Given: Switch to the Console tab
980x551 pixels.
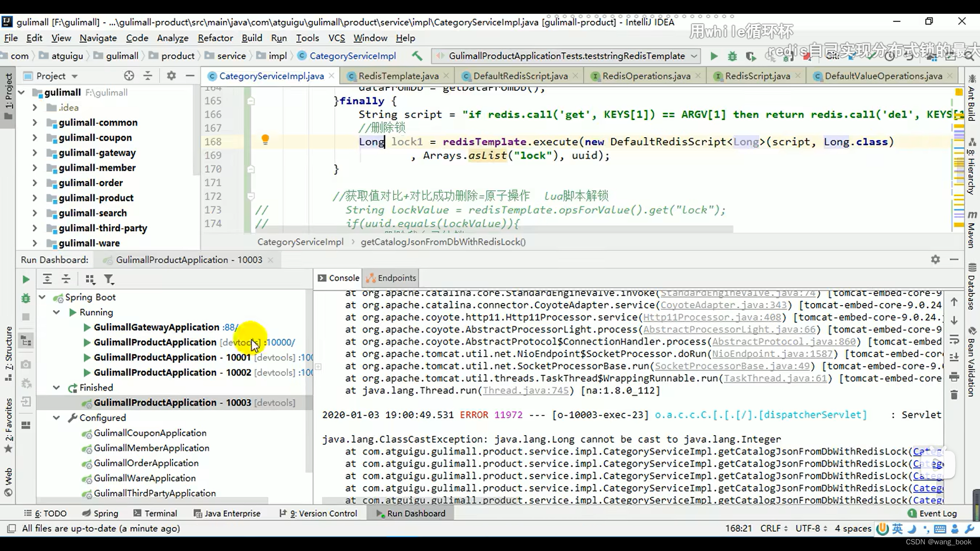Looking at the screenshot, I should (x=344, y=278).
